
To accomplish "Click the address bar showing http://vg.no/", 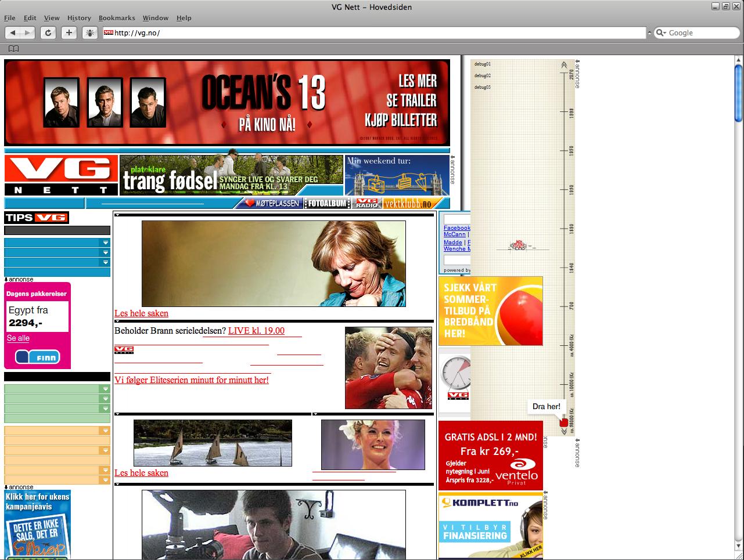I will [375, 33].
